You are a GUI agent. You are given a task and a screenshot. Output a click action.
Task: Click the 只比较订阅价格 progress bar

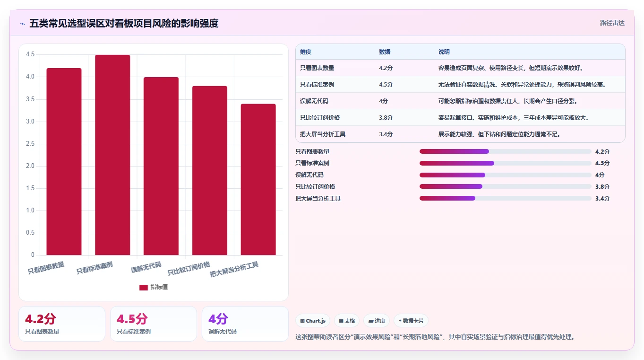click(x=506, y=186)
